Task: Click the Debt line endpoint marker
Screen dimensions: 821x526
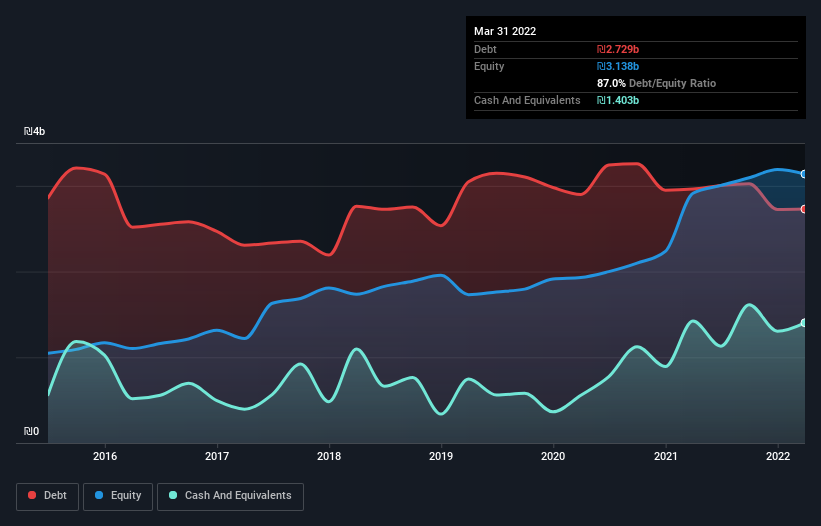Action: (804, 209)
